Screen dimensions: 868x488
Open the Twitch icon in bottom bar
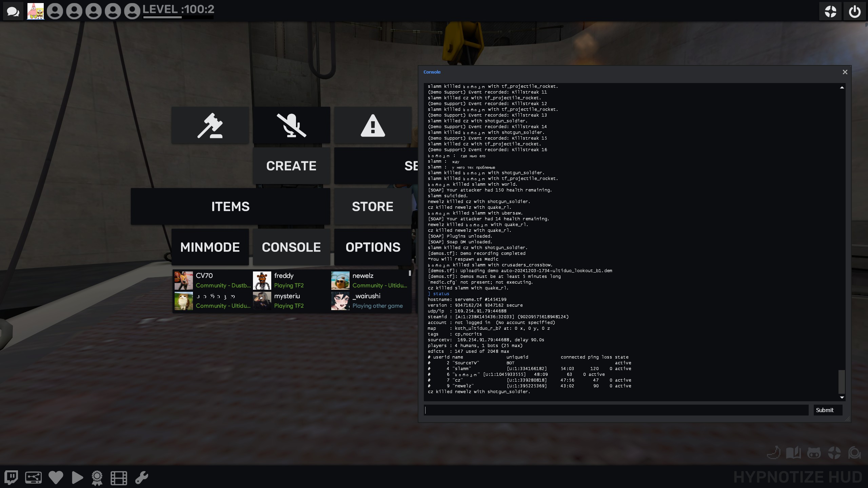(x=11, y=477)
